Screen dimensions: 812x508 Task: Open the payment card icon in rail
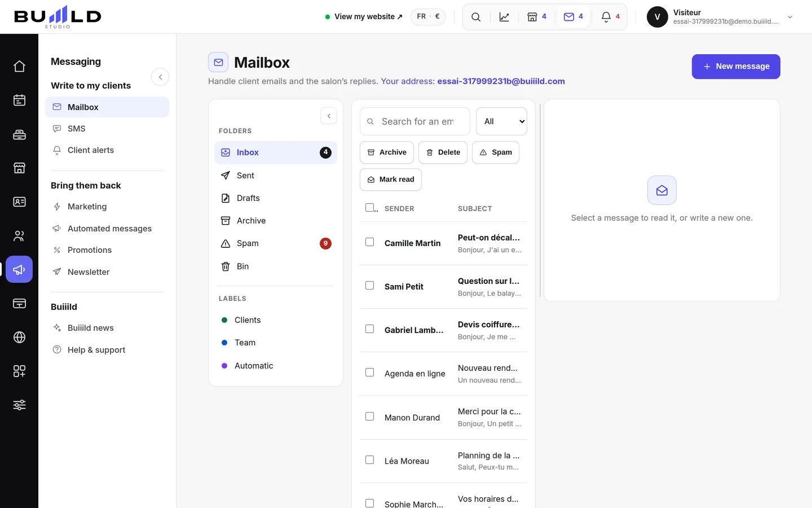tap(19, 303)
